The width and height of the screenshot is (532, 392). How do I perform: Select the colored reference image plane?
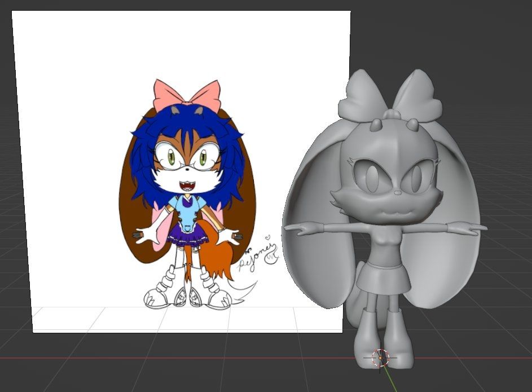tap(181, 171)
